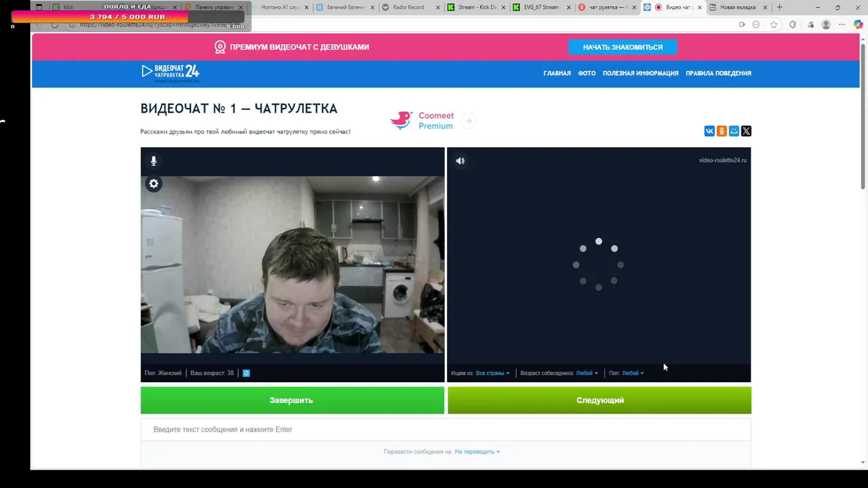
Task: Click the ВИДЕОЧАТ № 1 — ЧАТРУЛЕТКА heading
Action: [x=239, y=108]
